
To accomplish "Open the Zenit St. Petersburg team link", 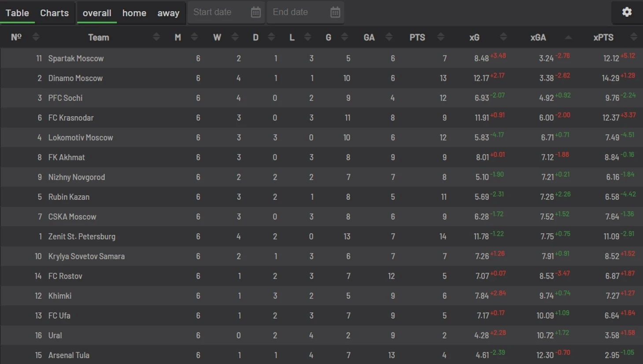I will click(82, 236).
